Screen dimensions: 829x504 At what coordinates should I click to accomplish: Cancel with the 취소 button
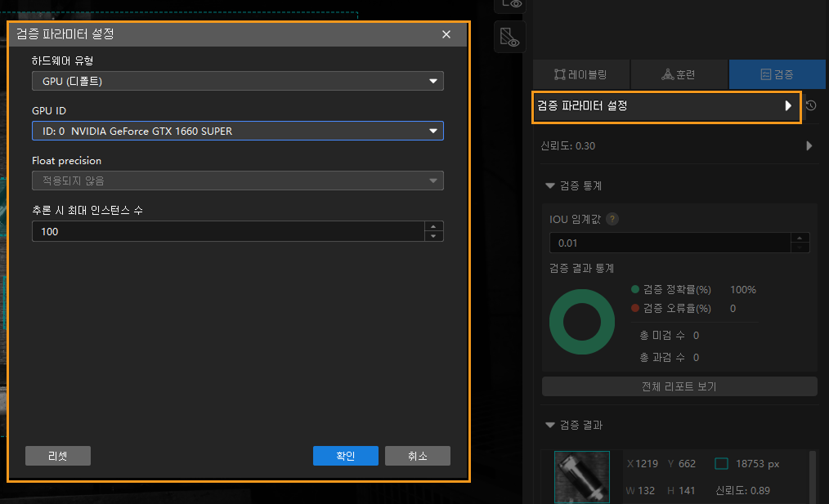pyautogui.click(x=418, y=456)
